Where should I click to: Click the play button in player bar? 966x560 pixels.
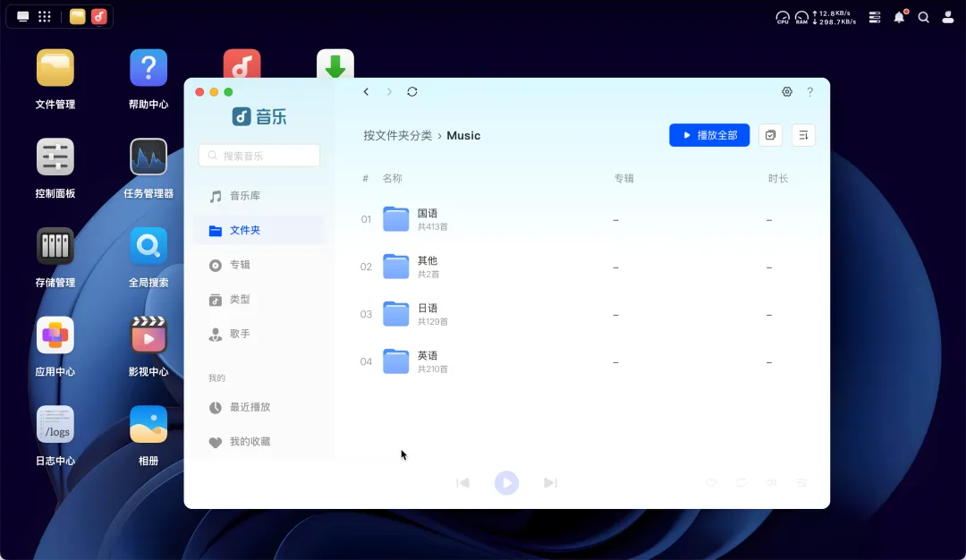pos(506,483)
